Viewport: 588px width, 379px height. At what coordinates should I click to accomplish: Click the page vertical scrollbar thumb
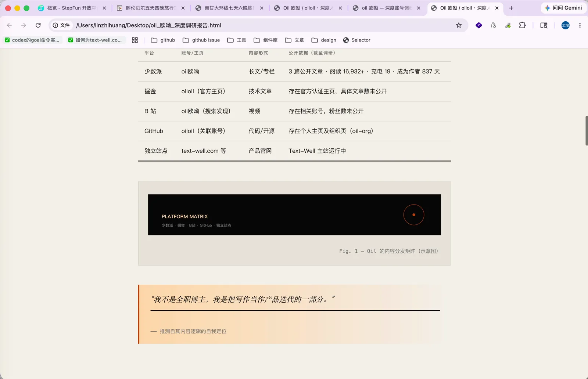coord(587,130)
